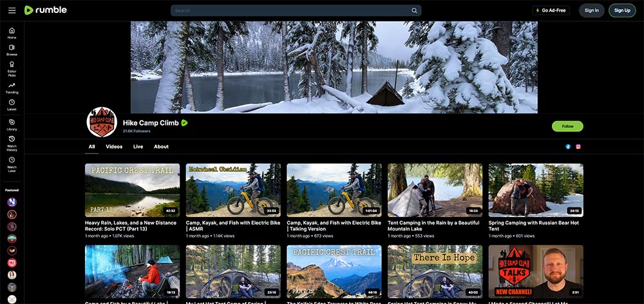Click the search magnifier icon

click(x=414, y=11)
